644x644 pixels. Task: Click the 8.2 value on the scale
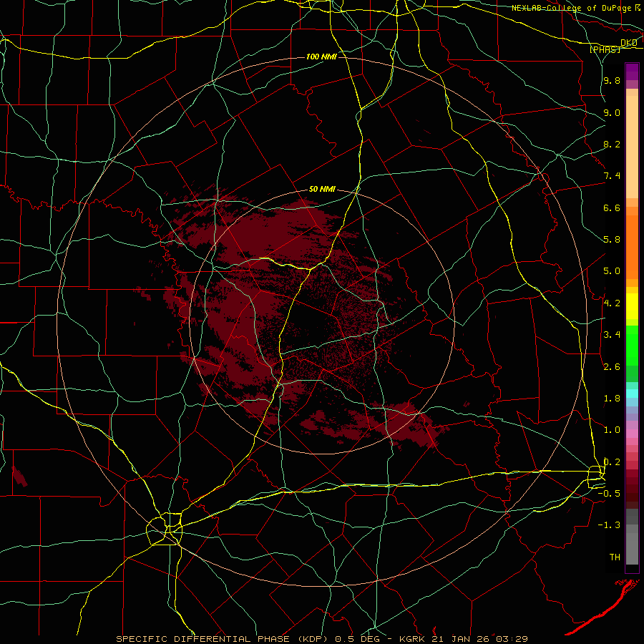pos(612,144)
